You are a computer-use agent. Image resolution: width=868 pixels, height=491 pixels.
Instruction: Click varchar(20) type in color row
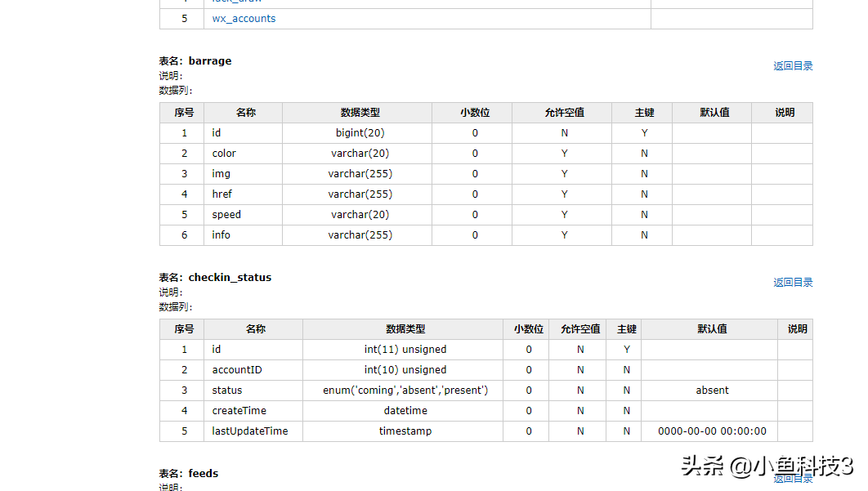(357, 154)
